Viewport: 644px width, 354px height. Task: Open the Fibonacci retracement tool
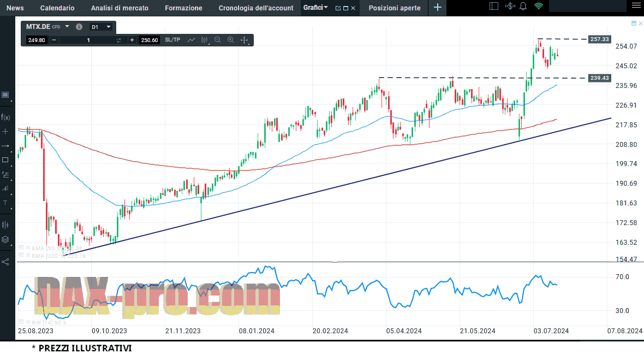(x=5, y=174)
